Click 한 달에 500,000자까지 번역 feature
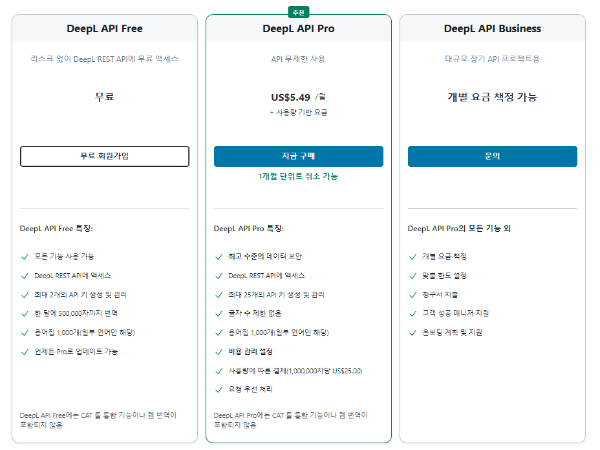600x450 pixels. coord(76,313)
